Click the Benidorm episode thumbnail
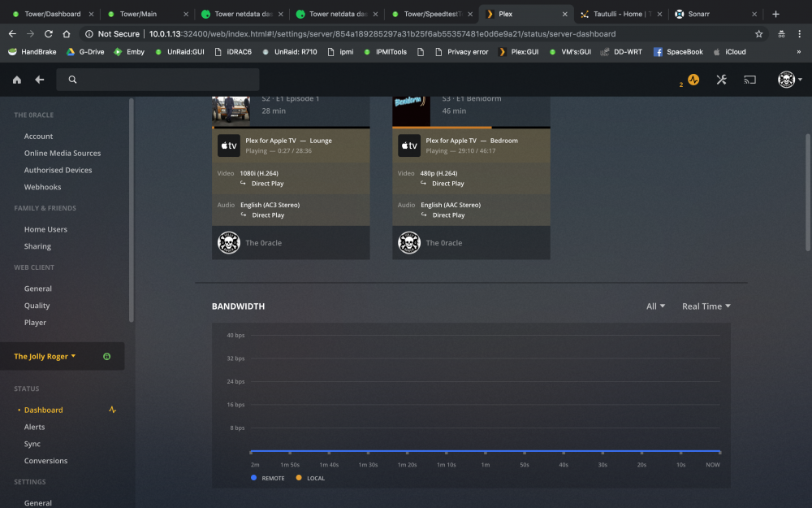 click(411, 111)
